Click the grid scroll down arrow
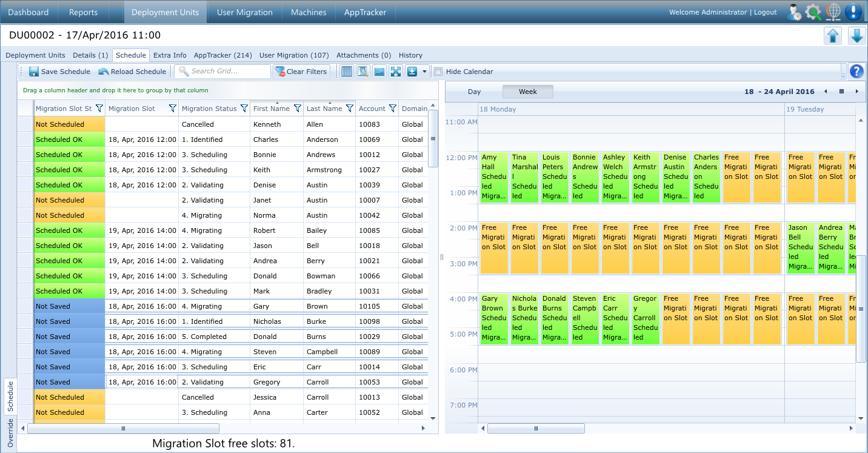The width and height of the screenshot is (868, 453). coord(433,418)
